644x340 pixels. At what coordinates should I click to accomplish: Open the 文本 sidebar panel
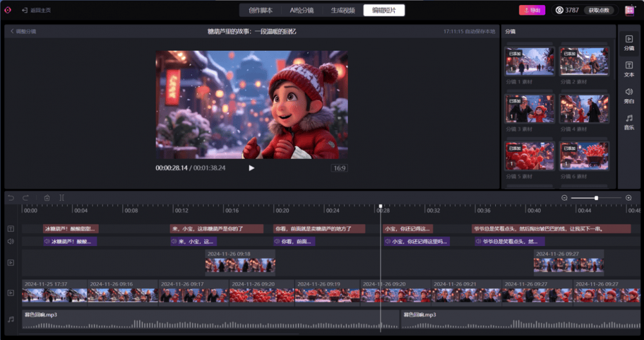[629, 70]
